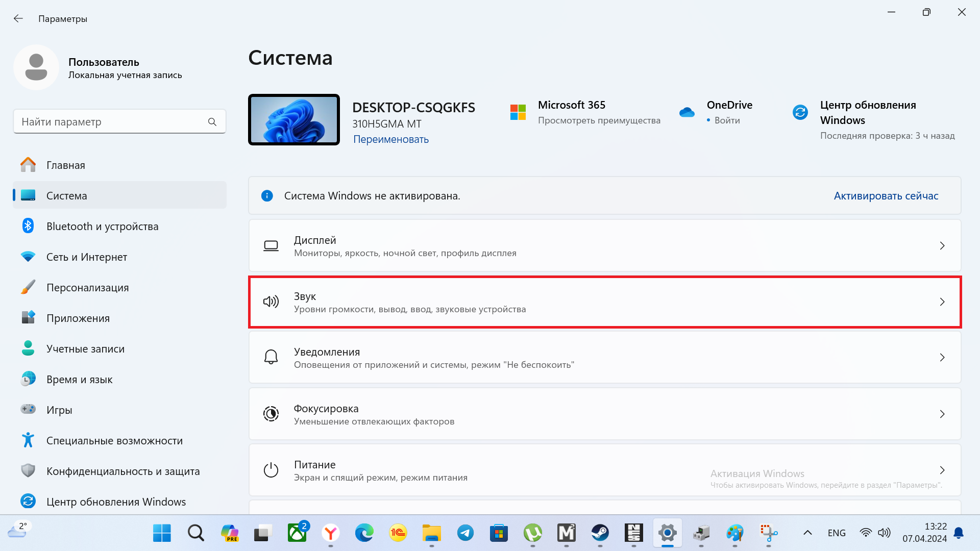
Task: Click the OneDrive cloud icon
Action: 687,112
